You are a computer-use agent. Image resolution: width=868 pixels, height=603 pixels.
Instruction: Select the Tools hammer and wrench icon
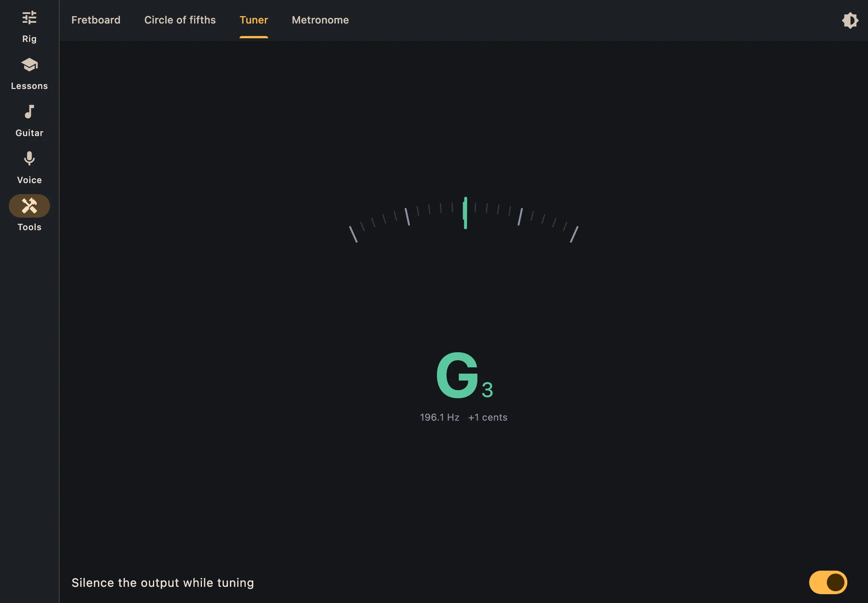point(29,206)
